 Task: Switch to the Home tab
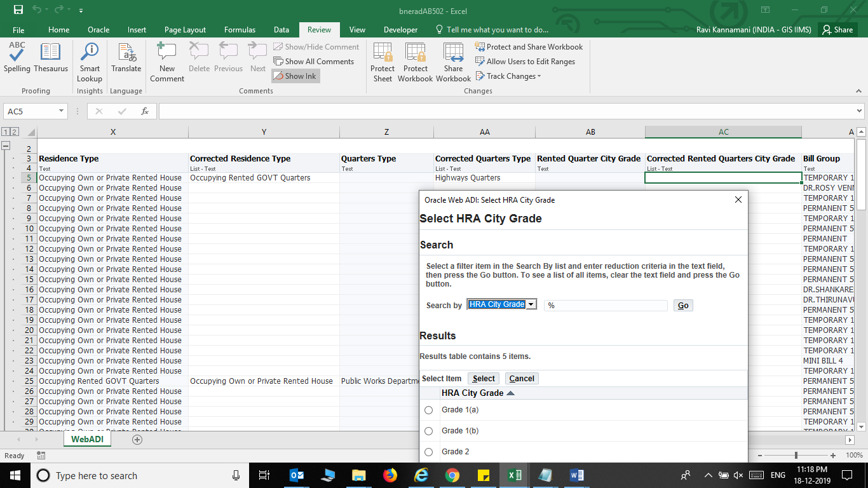(x=58, y=30)
